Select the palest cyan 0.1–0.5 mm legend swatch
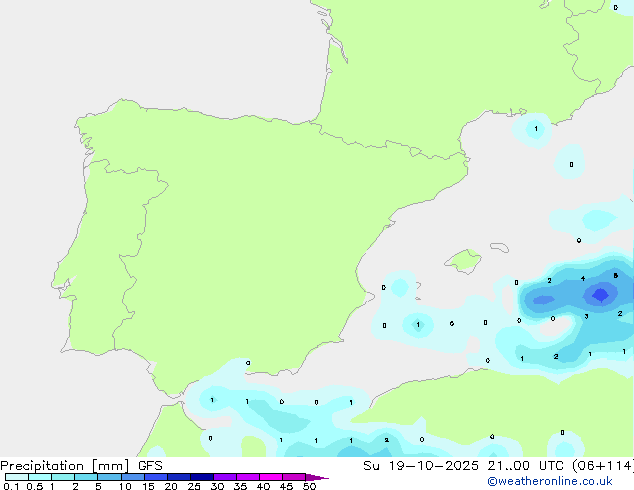Image resolution: width=634 pixels, height=490 pixels. click(17, 477)
